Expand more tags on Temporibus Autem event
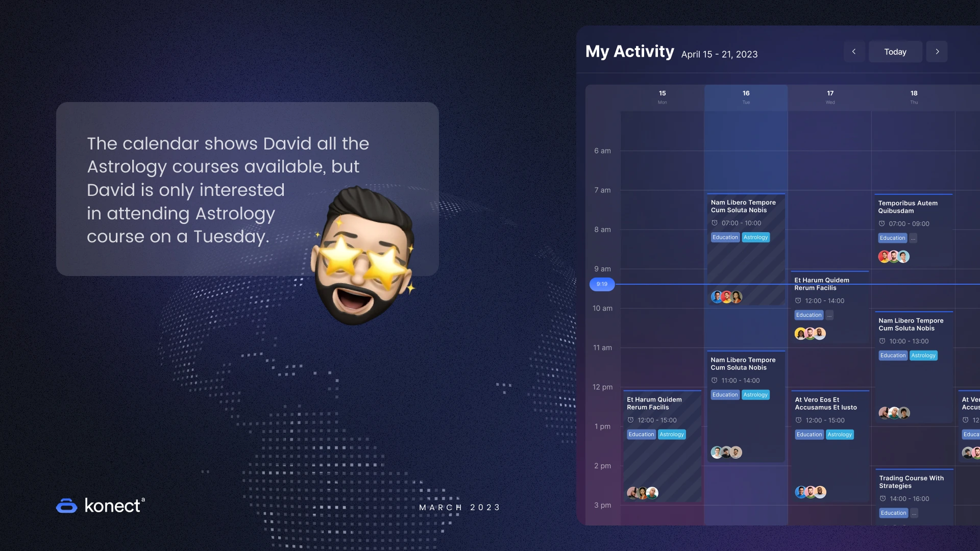This screenshot has height=551, width=980. click(913, 238)
